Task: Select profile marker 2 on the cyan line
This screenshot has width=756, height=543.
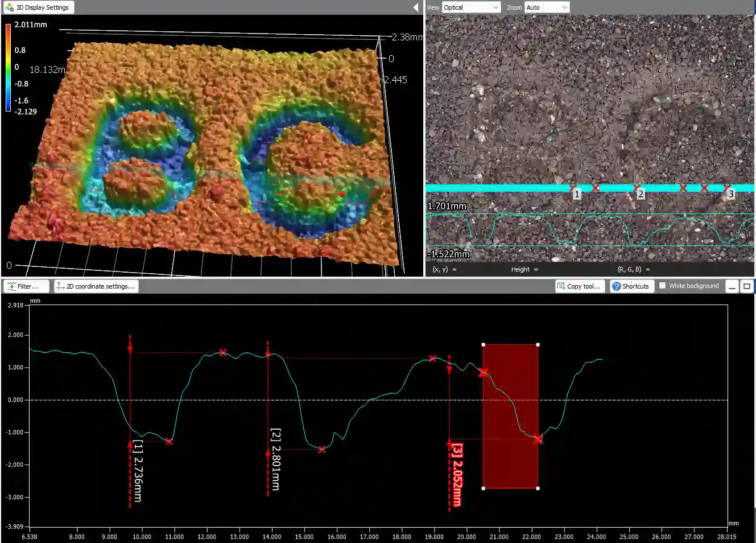Action: click(x=641, y=194)
